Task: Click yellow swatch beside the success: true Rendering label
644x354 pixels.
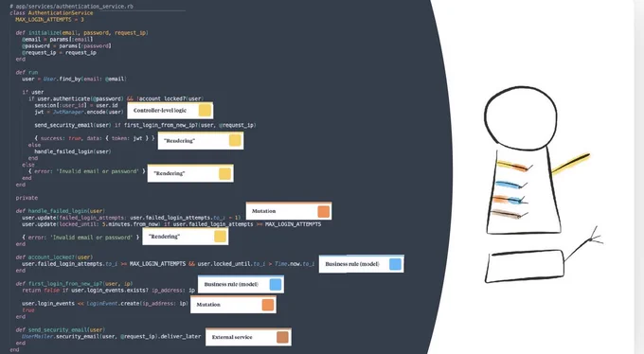Action: (x=235, y=140)
